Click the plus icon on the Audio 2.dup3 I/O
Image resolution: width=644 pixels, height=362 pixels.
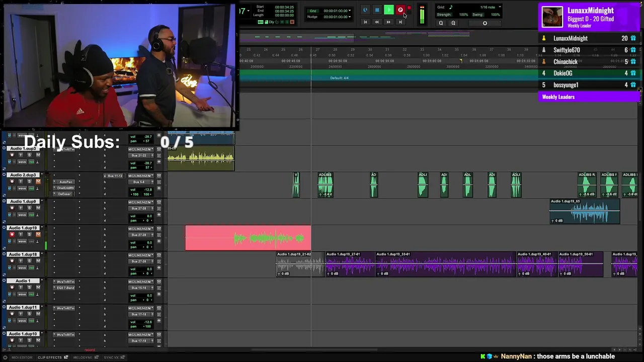click(159, 189)
